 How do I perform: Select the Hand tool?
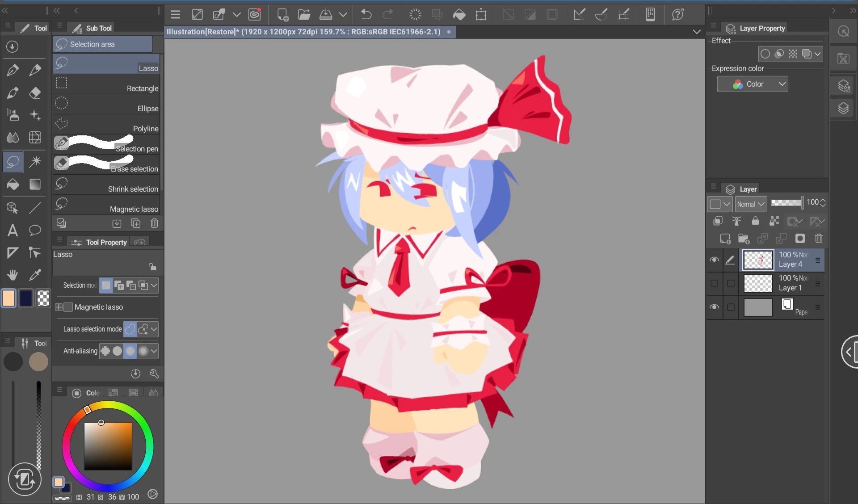(13, 275)
